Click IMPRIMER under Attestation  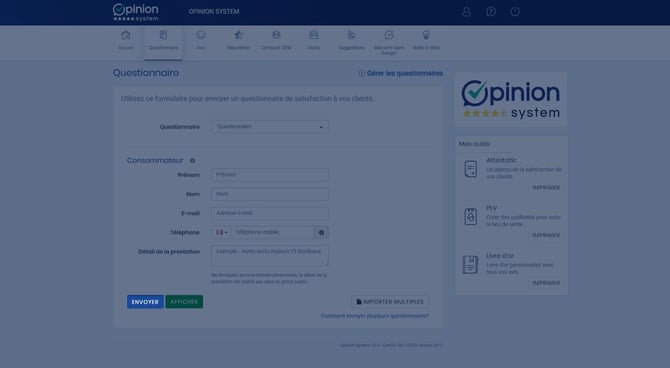(546, 188)
